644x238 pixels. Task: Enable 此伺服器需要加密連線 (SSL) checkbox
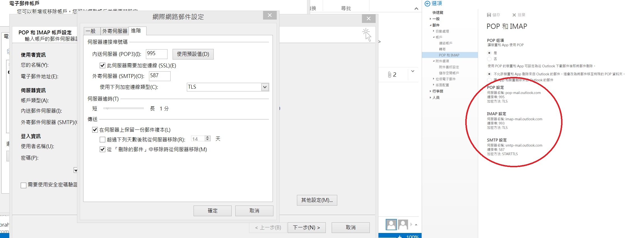tap(103, 65)
